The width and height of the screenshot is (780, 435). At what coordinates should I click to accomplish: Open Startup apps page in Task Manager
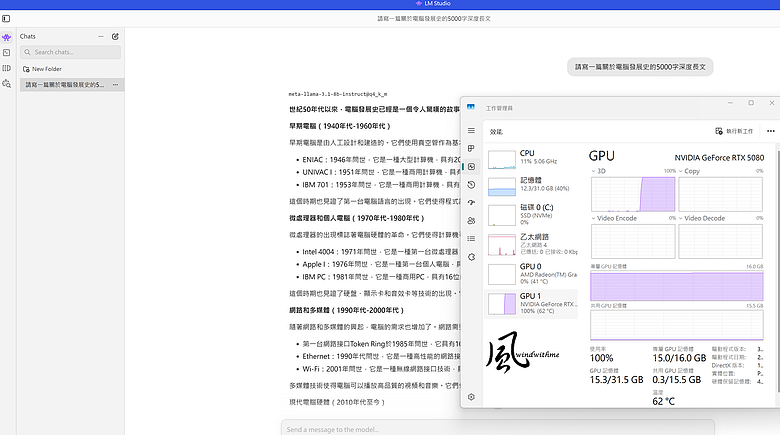pos(471,203)
